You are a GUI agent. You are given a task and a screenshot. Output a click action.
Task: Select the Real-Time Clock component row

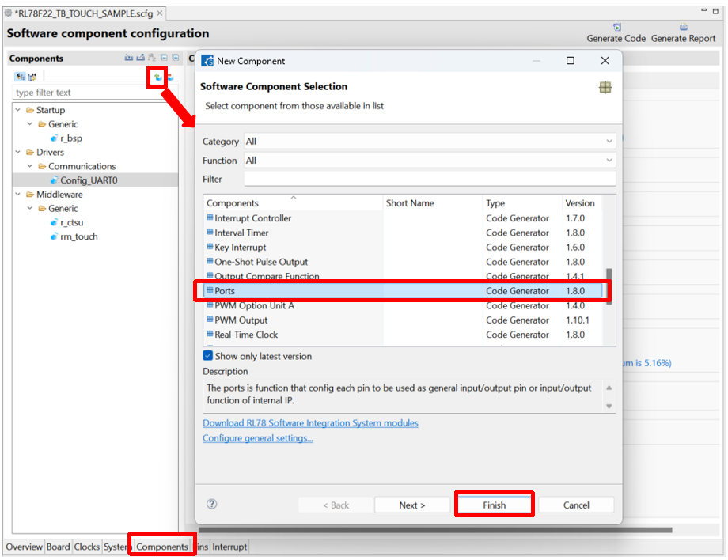(246, 335)
